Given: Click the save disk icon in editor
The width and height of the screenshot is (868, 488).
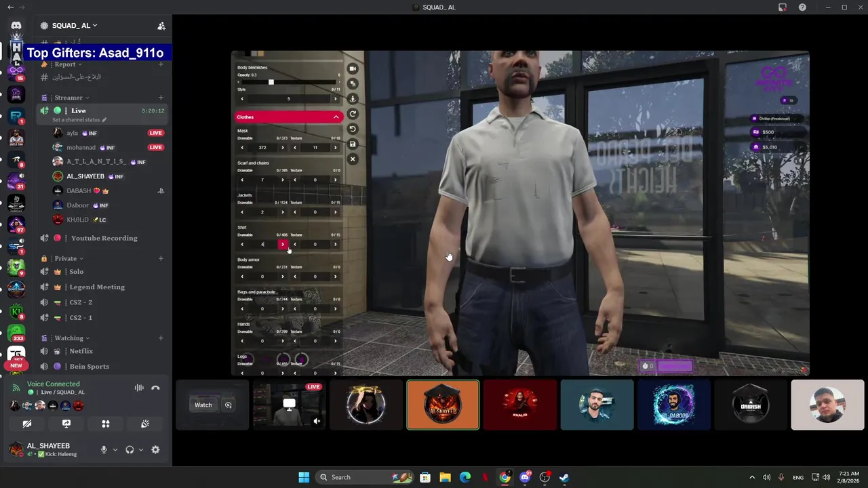Looking at the screenshot, I should click(353, 144).
